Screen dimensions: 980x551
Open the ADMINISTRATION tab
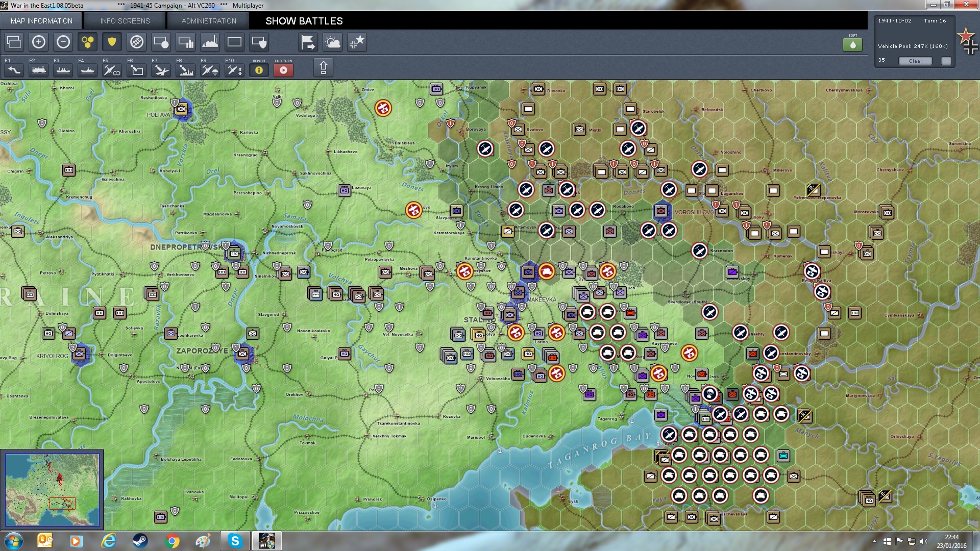[209, 21]
